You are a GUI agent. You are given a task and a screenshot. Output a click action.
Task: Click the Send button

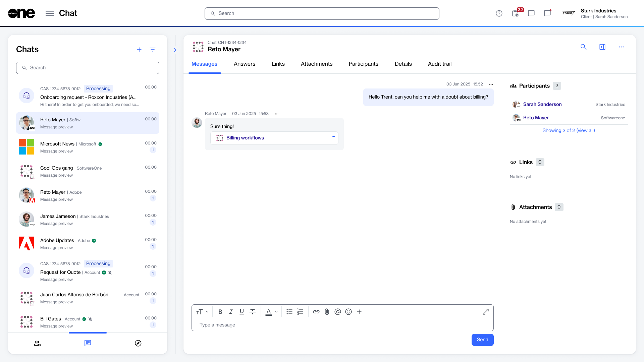click(482, 340)
